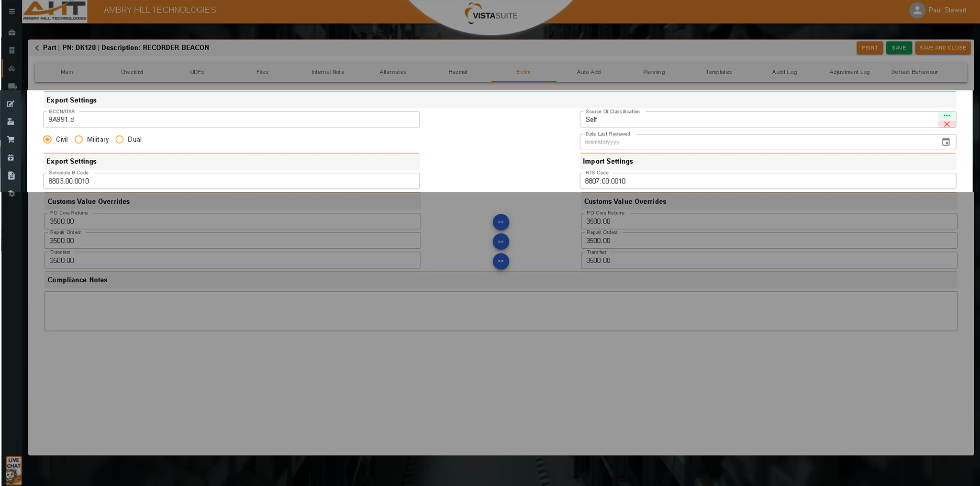Click the Schedule B Code input field
Viewport: 980px width, 486px height.
[x=231, y=181]
